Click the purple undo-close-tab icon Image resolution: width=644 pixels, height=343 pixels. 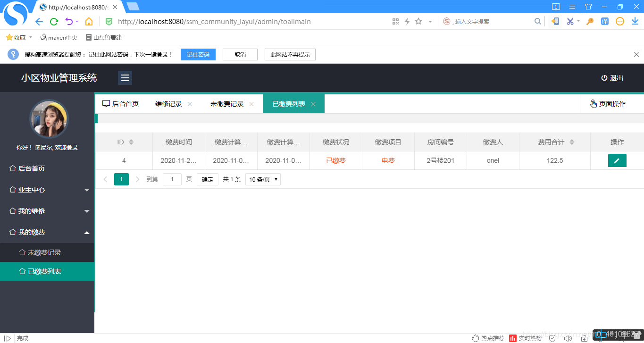coord(69,22)
